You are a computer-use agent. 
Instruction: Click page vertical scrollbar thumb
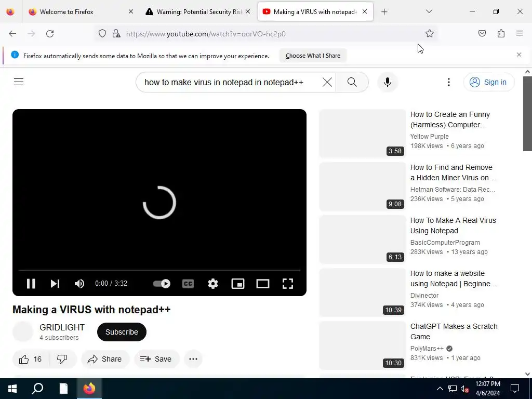click(x=527, y=114)
